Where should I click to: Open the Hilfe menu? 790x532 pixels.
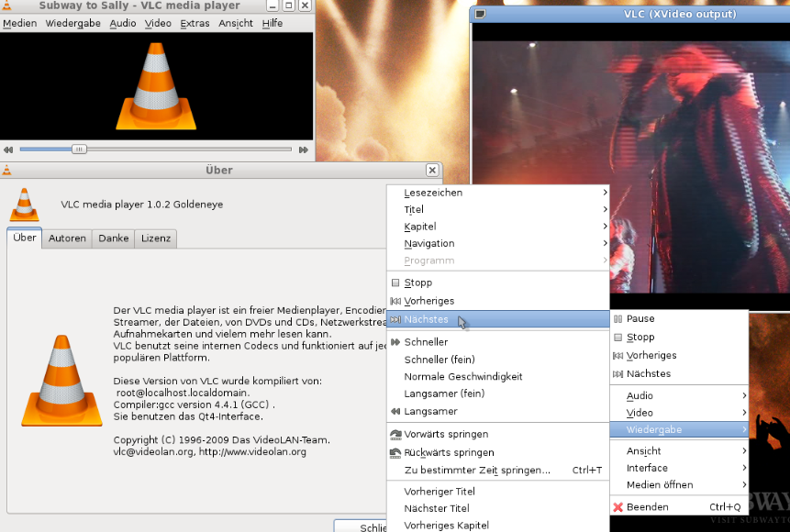coord(273,23)
